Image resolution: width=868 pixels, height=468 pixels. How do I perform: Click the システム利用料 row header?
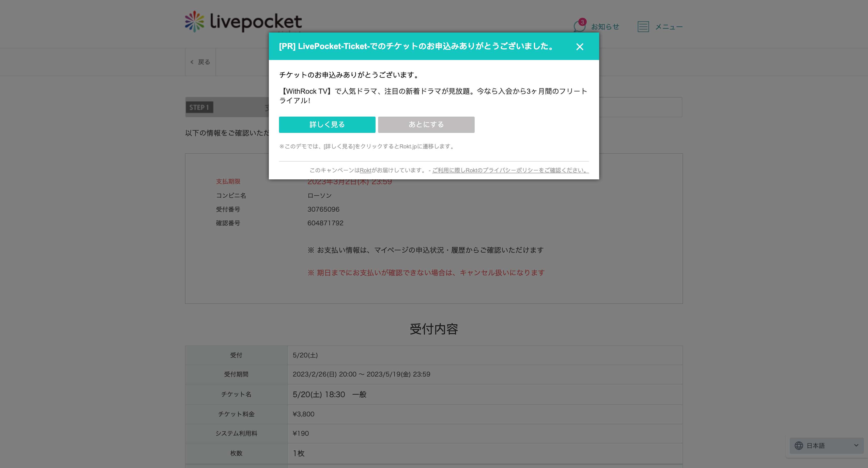point(236,433)
